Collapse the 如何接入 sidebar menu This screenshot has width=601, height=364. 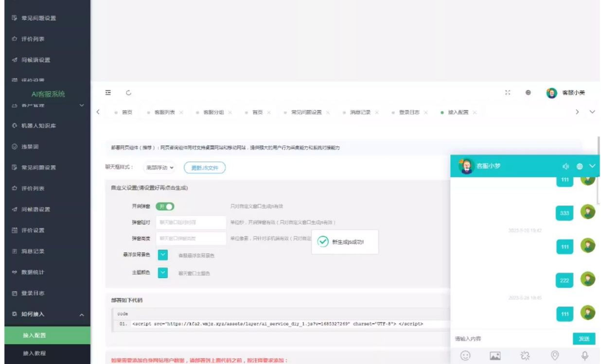81,314
